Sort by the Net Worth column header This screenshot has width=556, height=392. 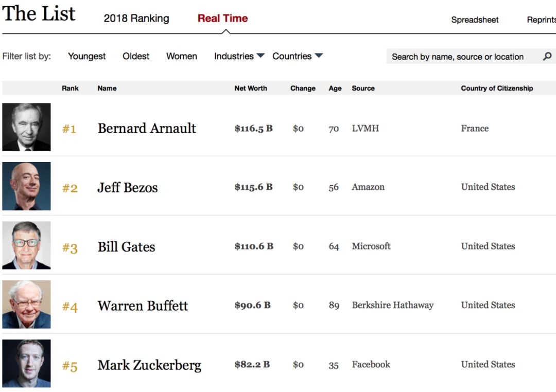click(x=251, y=88)
